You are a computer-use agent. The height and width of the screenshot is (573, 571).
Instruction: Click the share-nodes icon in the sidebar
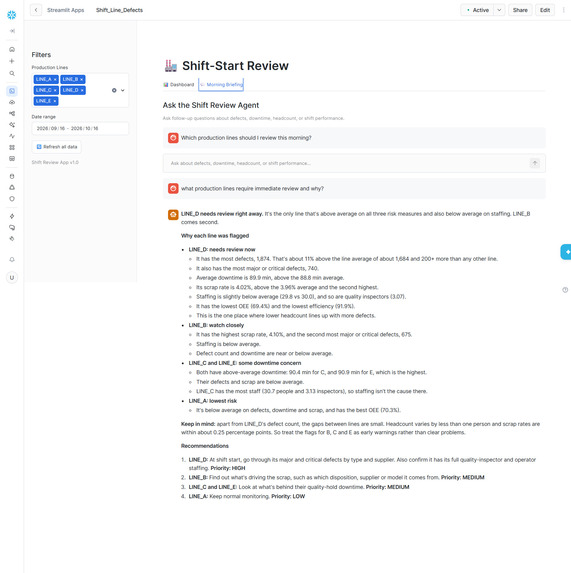pyautogui.click(x=12, y=113)
